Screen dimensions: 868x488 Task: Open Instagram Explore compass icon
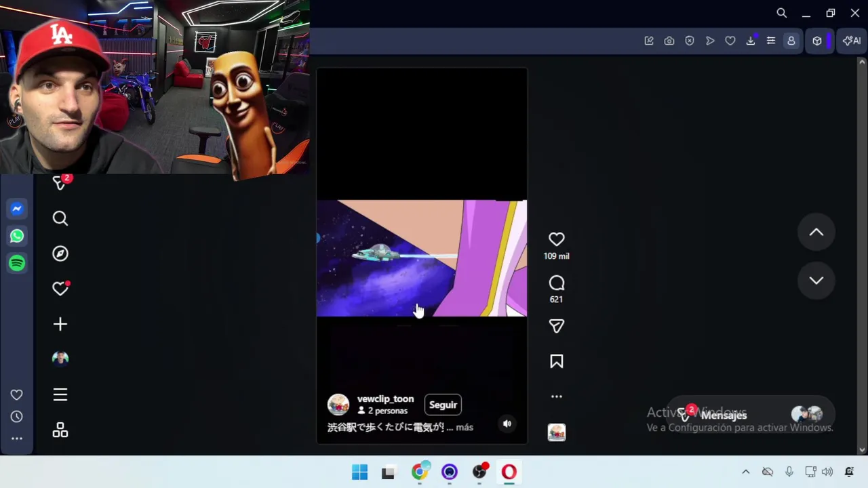coord(60,253)
